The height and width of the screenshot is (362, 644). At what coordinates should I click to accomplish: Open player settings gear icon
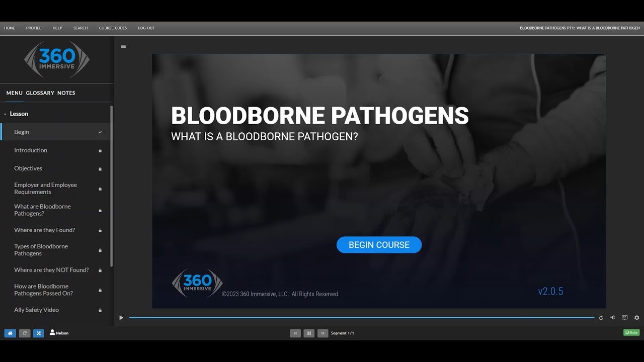click(636, 318)
